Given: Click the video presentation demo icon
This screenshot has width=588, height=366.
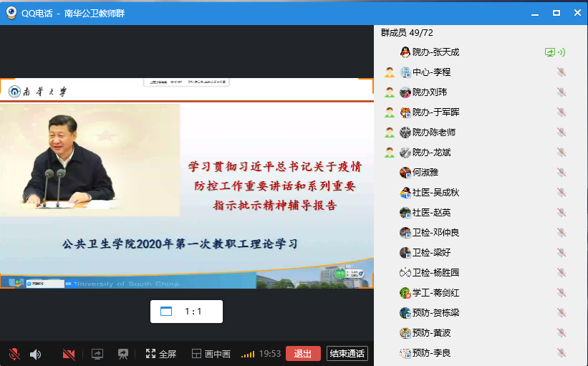Looking at the screenshot, I should [123, 354].
